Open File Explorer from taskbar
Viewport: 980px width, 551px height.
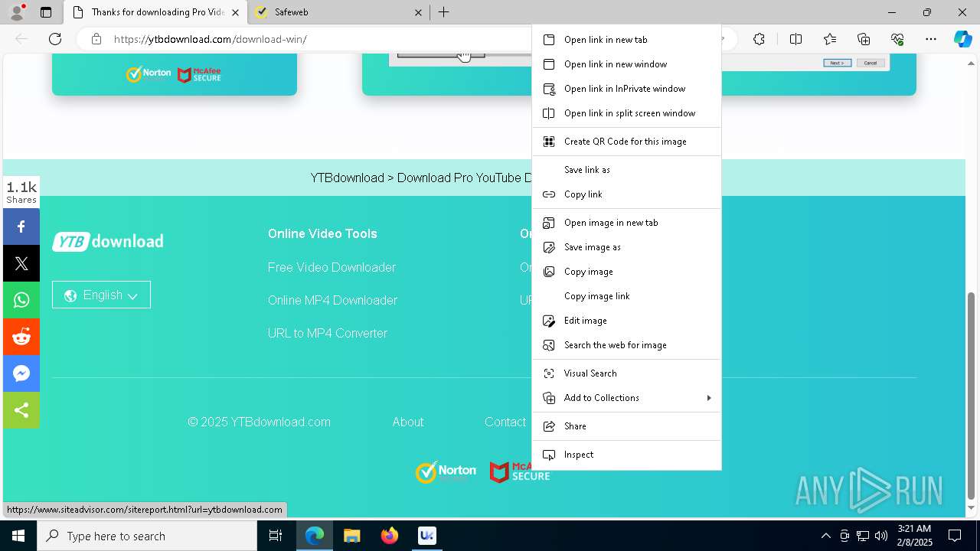pos(351,536)
